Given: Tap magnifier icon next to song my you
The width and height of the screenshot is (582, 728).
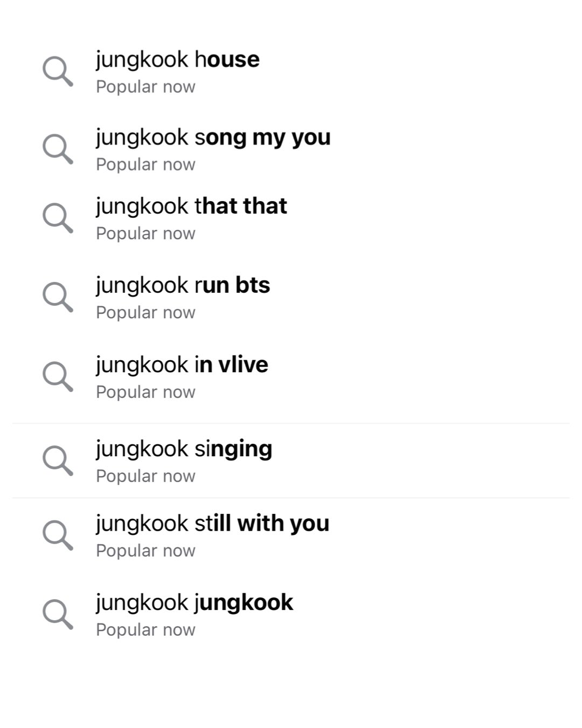Looking at the screenshot, I should point(58,149).
